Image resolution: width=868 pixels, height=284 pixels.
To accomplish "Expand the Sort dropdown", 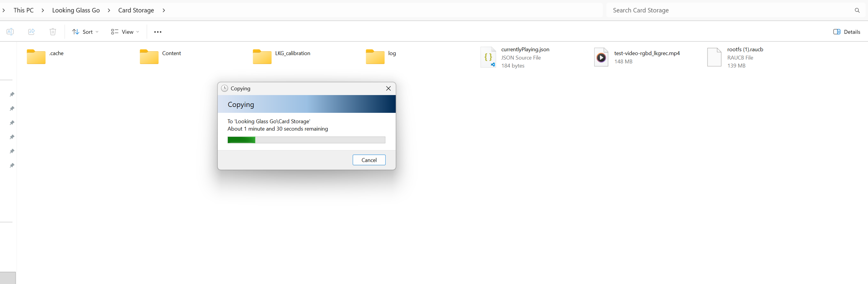I will click(x=86, y=32).
